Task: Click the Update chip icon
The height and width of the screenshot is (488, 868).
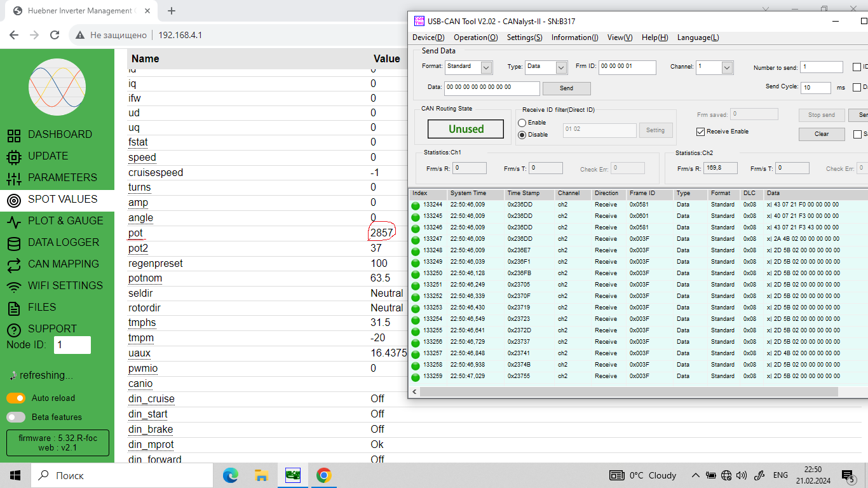Action: [x=14, y=156]
